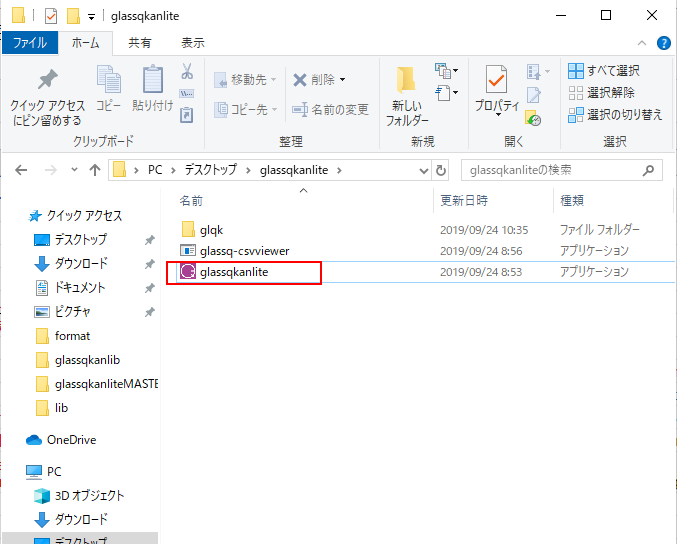Viewport: 677px width, 544px height.
Task: Click すべて選択 (Select all)
Action: (604, 70)
